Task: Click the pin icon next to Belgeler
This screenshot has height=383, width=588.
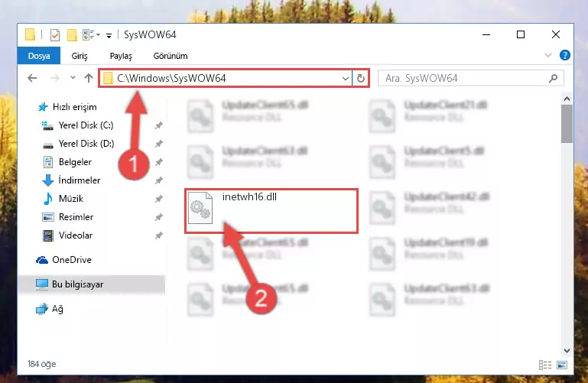Action: [x=159, y=162]
